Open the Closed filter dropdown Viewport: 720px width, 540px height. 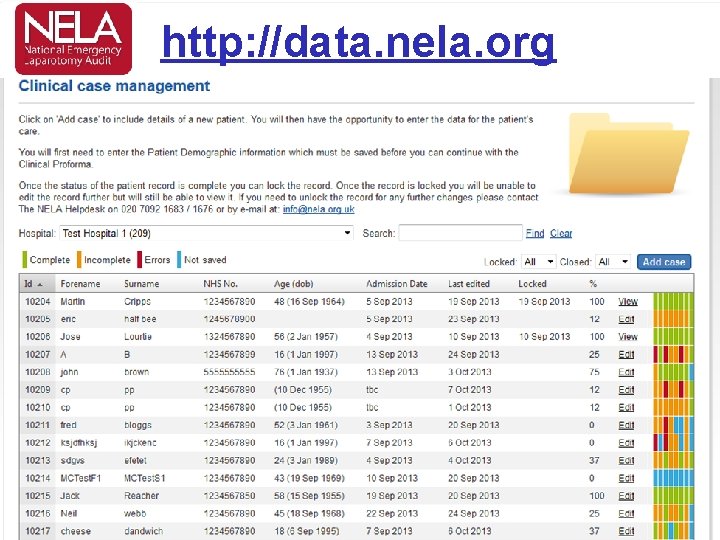coord(613,262)
